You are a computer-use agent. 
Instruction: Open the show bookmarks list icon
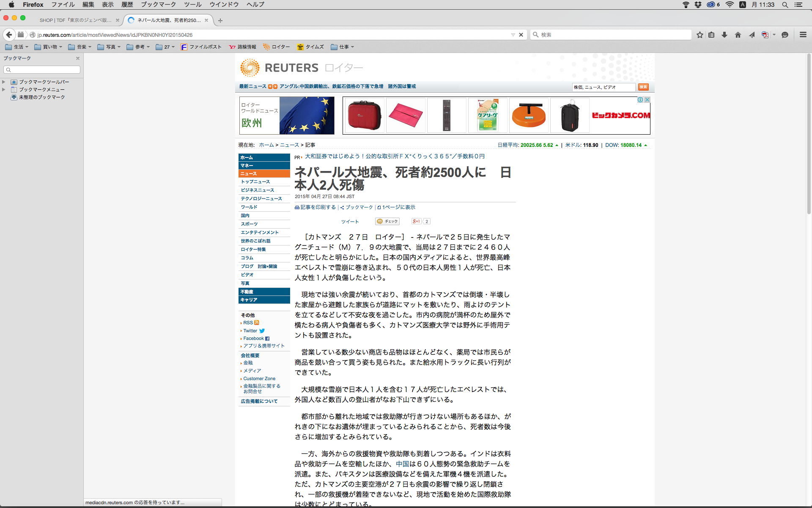coord(712,35)
